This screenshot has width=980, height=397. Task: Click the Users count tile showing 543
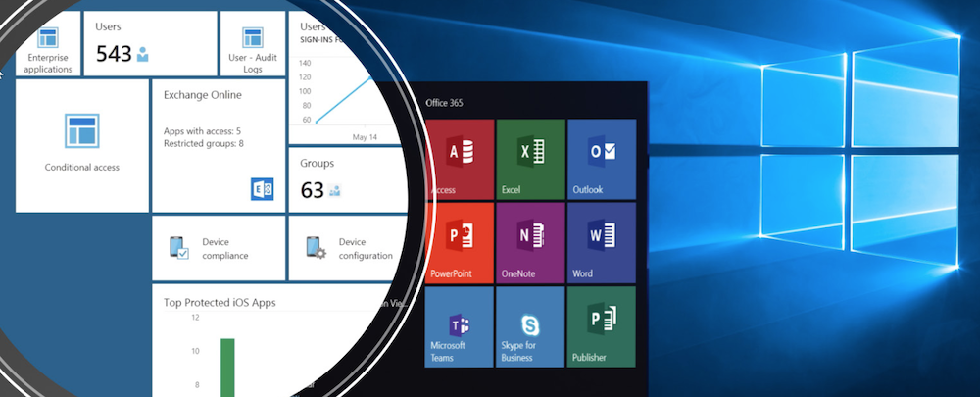[x=150, y=44]
